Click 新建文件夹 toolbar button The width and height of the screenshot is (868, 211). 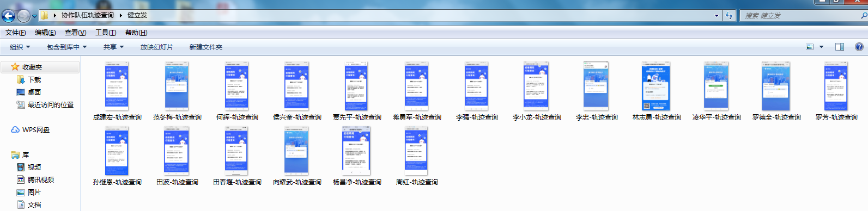pyautogui.click(x=206, y=47)
